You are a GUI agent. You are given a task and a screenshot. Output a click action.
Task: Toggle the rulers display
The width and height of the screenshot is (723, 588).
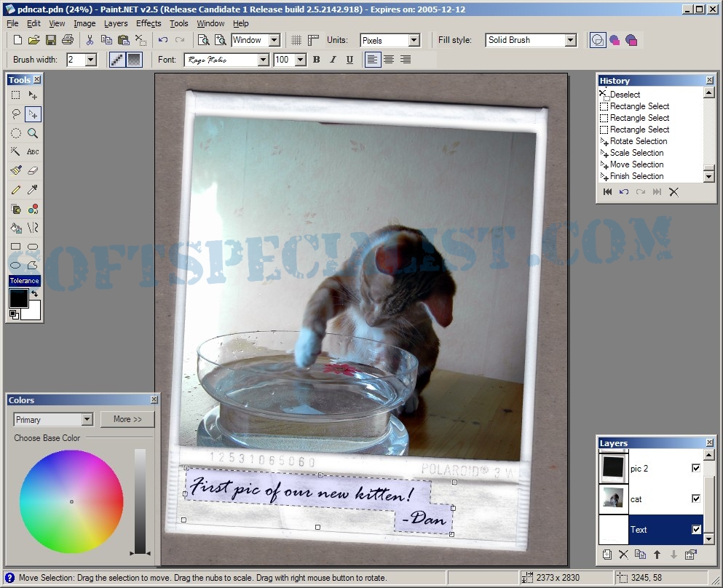coord(314,40)
